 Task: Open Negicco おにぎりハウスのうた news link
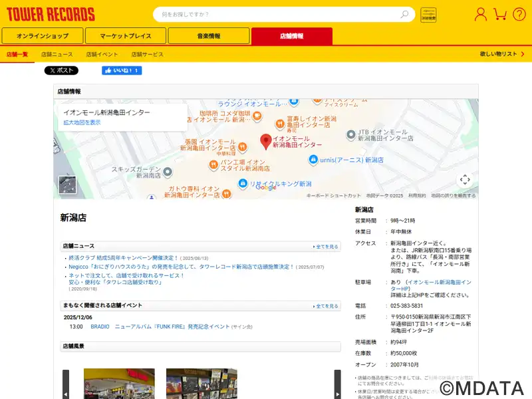[x=182, y=267]
